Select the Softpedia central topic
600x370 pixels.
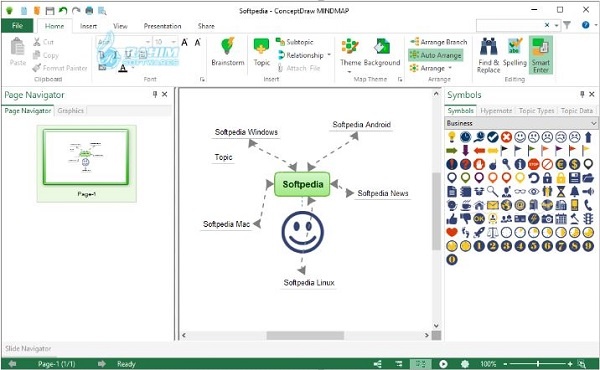(x=302, y=184)
